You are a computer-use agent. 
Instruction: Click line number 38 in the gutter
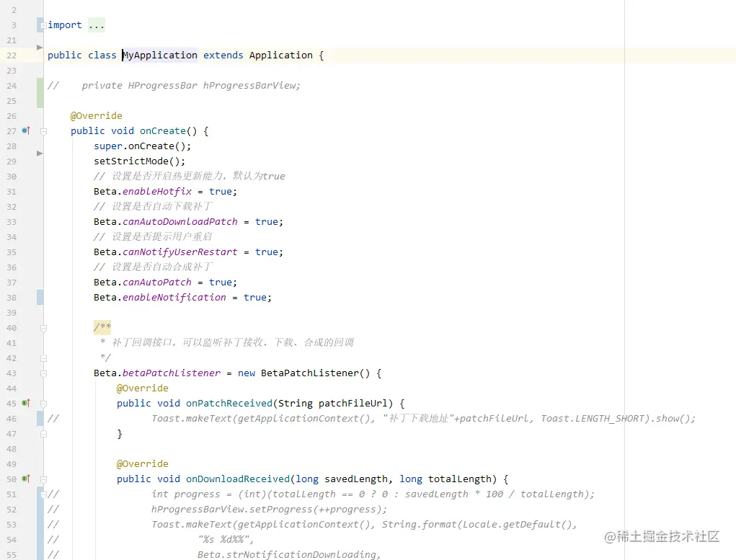coord(12,298)
